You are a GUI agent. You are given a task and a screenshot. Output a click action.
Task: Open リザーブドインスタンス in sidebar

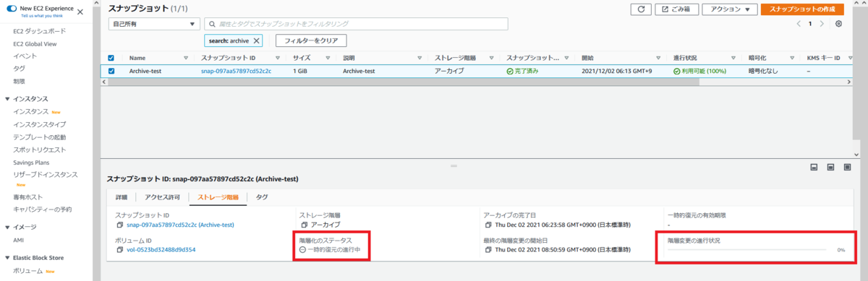coord(46,175)
